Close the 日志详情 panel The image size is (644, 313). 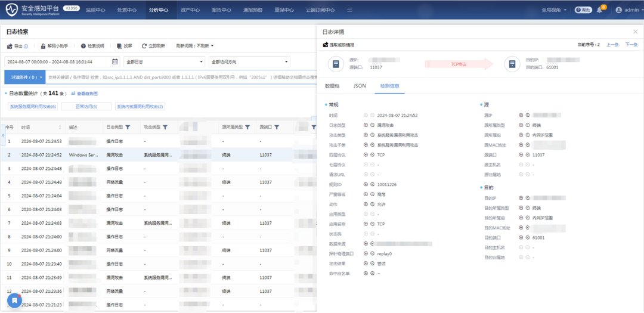click(636, 32)
